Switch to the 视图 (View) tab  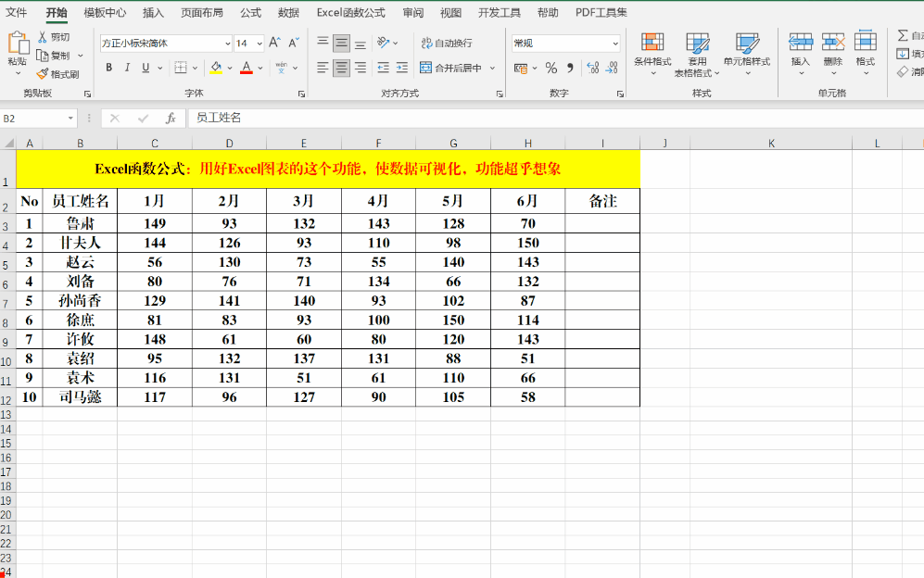coord(450,12)
